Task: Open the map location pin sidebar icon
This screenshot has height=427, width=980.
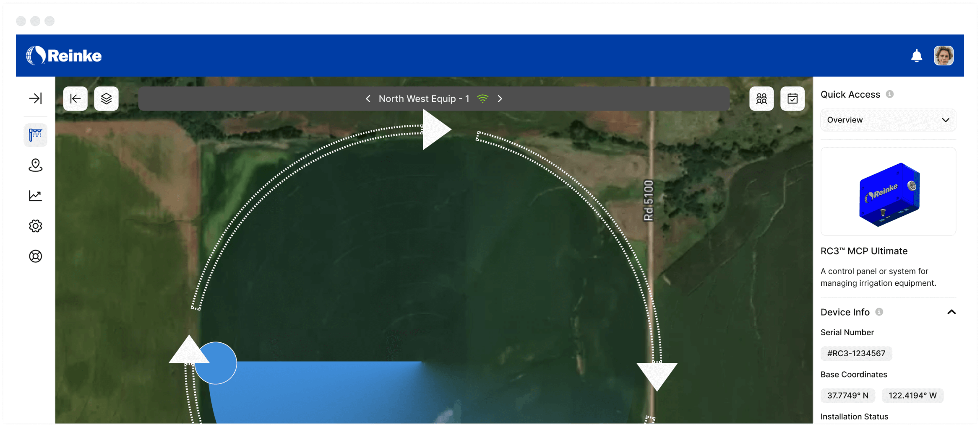Action: [36, 166]
